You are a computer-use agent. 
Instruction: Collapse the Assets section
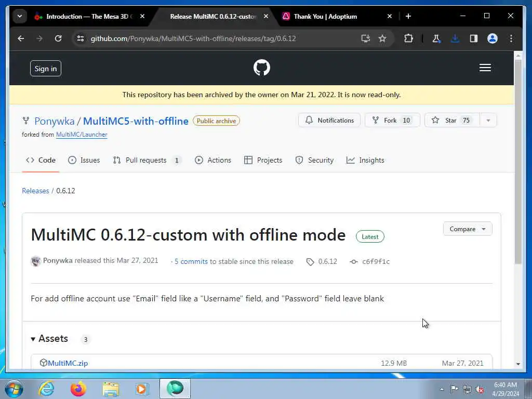tap(49, 339)
